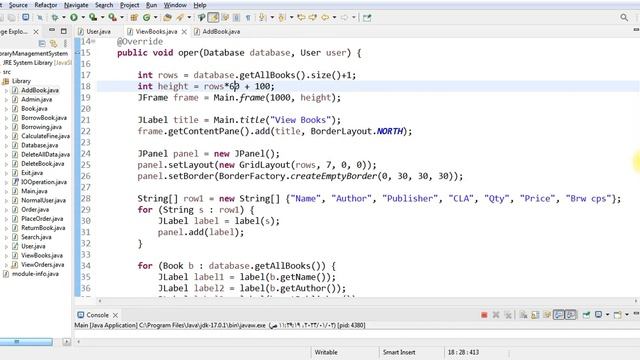Image resolution: width=640 pixels, height=360 pixels.
Task: Click Display Selected Console icon
Action: pyautogui.click(x=598, y=315)
